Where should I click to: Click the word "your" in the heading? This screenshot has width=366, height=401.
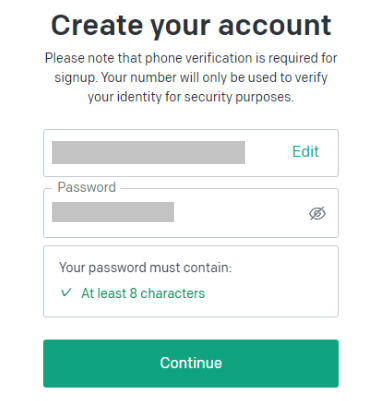pyautogui.click(x=180, y=27)
